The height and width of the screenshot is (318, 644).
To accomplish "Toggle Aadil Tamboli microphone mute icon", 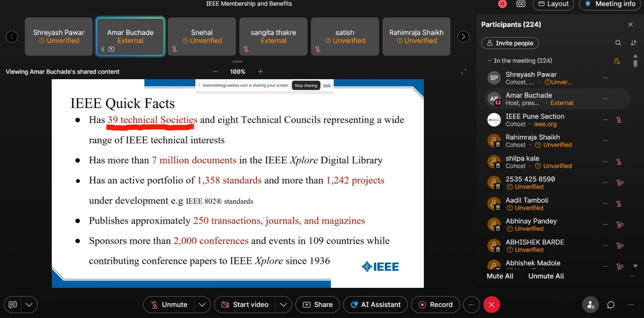I will [x=619, y=203].
